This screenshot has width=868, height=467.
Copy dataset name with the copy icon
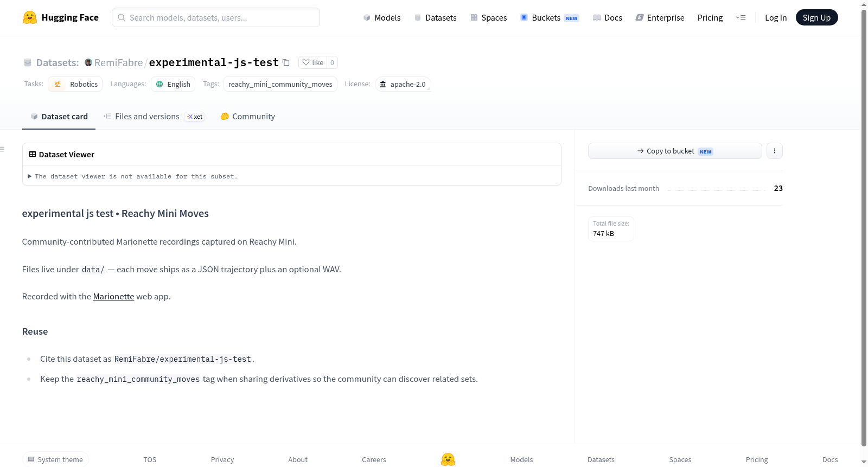[x=286, y=62]
